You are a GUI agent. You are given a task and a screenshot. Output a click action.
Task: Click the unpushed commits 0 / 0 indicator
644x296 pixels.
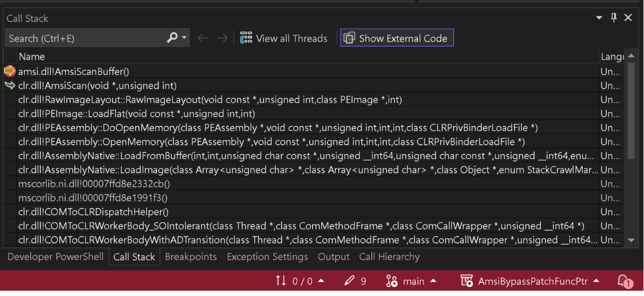coord(300,282)
